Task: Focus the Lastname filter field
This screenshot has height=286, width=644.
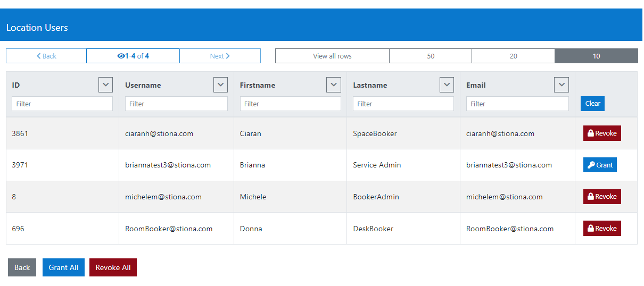Action: (x=403, y=104)
